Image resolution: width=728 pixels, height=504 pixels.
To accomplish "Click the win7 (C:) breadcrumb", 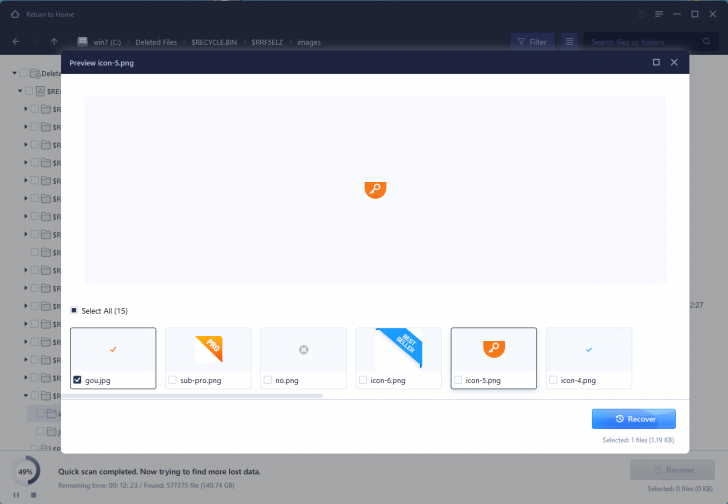I will tap(107, 42).
